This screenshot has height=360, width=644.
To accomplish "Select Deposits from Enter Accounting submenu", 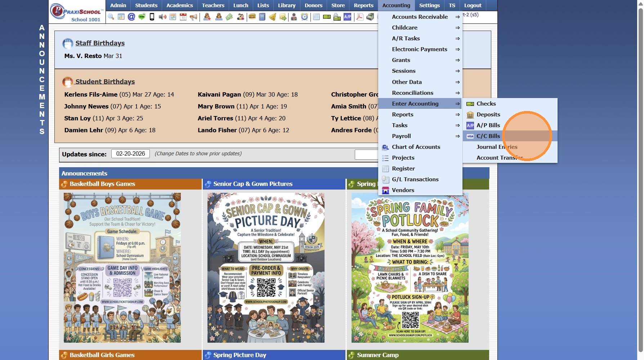I will pos(510,115).
